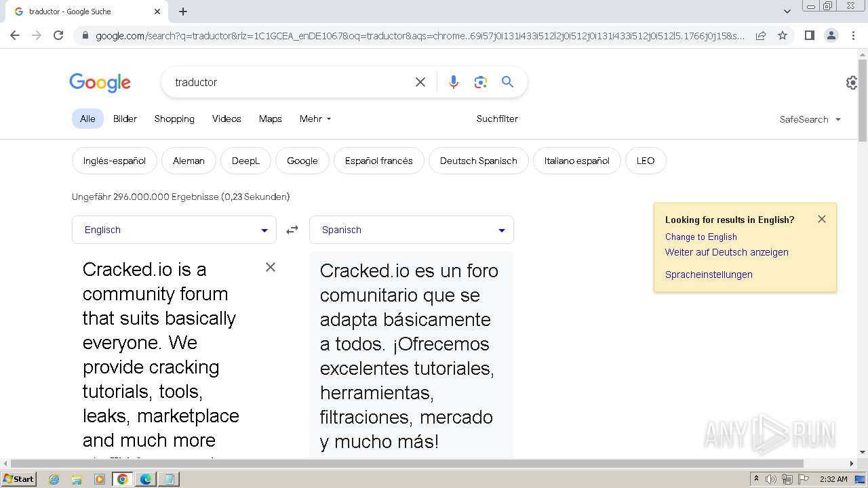The height and width of the screenshot is (488, 868).
Task: Switch to Maps results tab
Action: click(270, 119)
